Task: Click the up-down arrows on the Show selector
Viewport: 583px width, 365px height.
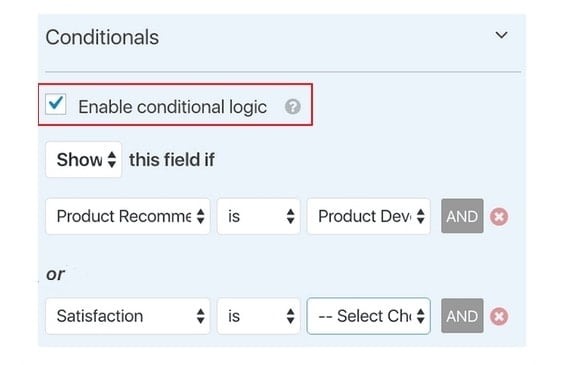Action: coord(112,160)
